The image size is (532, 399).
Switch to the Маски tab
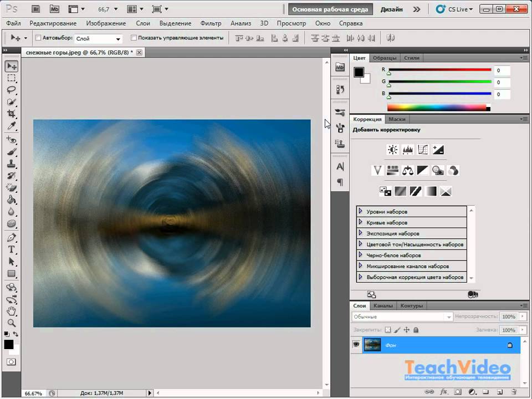click(x=397, y=120)
